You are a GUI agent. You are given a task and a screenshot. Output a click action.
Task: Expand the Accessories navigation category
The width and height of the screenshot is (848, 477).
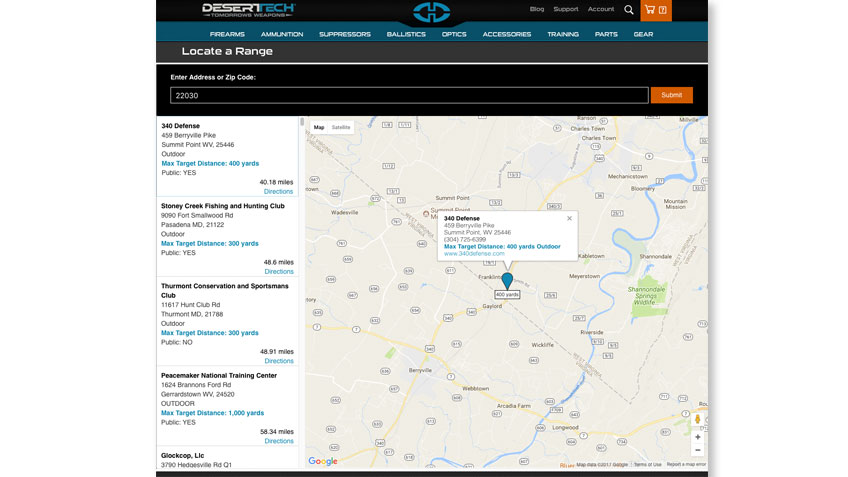coord(507,34)
